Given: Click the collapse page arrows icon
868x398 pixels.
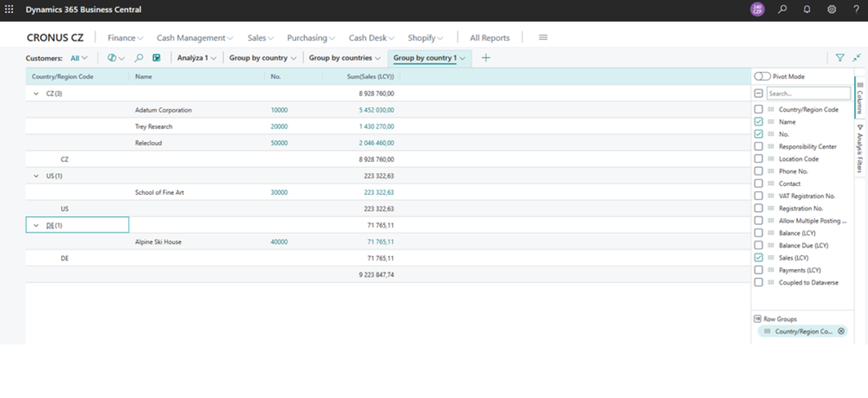Looking at the screenshot, I should [857, 58].
